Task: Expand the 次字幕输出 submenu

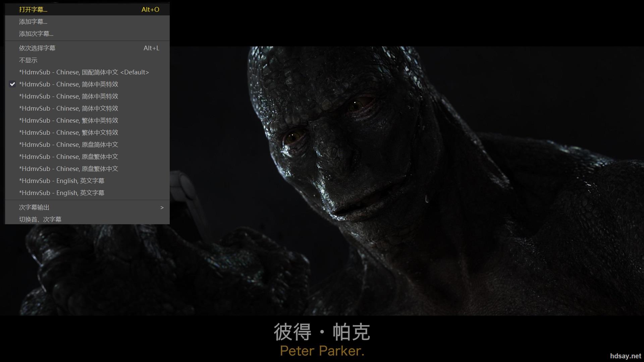Action: 87,207
